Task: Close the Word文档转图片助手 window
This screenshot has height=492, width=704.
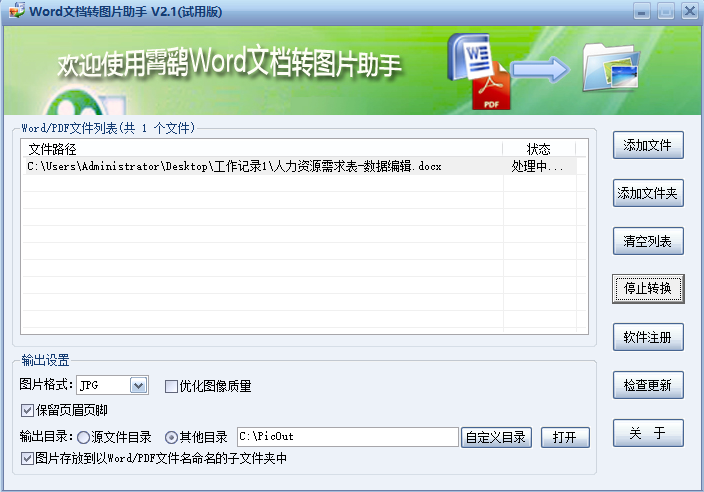Action: [x=690, y=11]
